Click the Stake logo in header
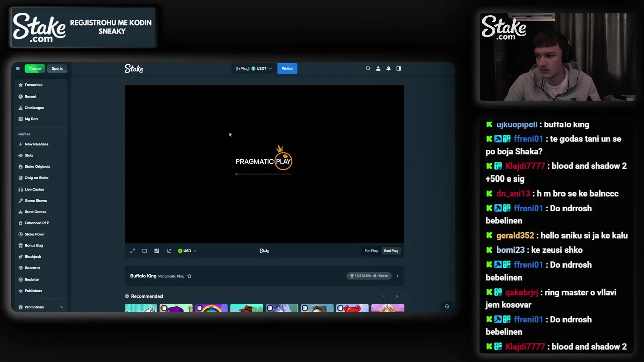 pos(134,69)
